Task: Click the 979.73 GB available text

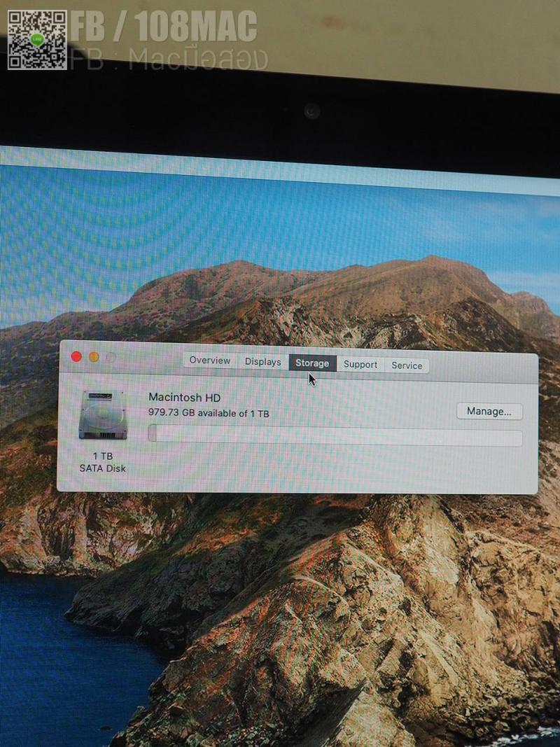Action: [x=209, y=413]
